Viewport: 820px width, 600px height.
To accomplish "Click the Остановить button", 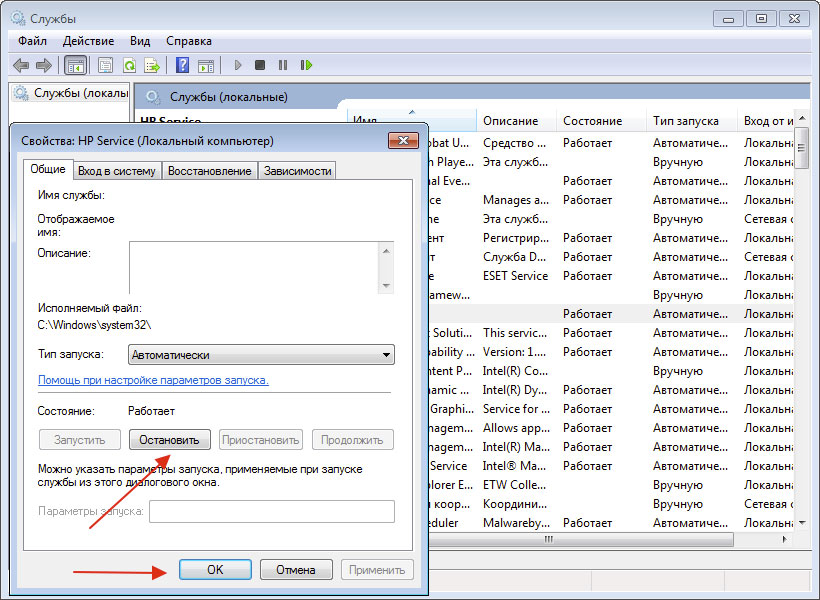I will 169,440.
